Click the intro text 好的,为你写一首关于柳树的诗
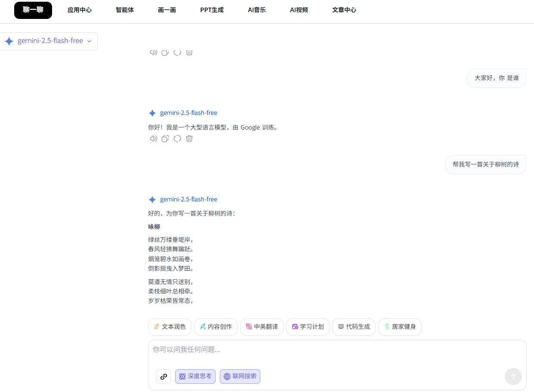Image resolution: width=534 pixels, height=392 pixels. 191,213
